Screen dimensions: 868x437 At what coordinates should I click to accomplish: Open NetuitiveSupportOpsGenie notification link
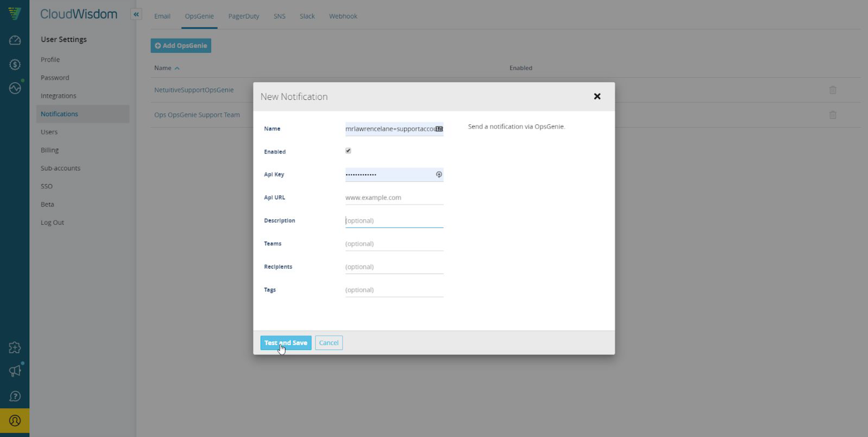(x=194, y=90)
